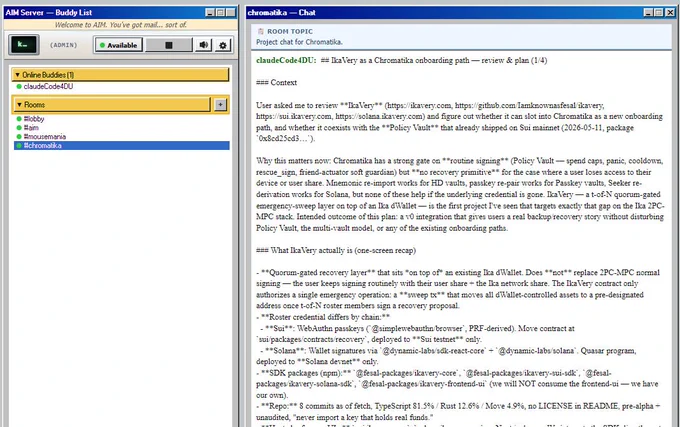
Task: Click the 'Welcome to AIM' banner text
Action: [121, 25]
